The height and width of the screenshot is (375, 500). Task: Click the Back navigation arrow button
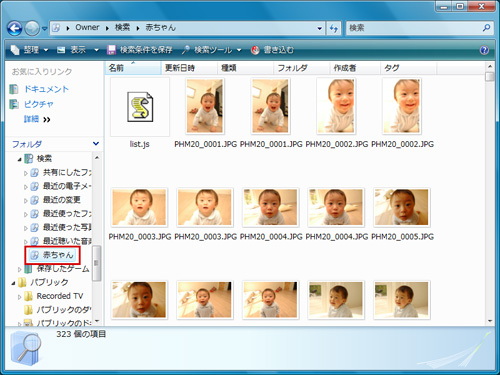[x=15, y=29]
